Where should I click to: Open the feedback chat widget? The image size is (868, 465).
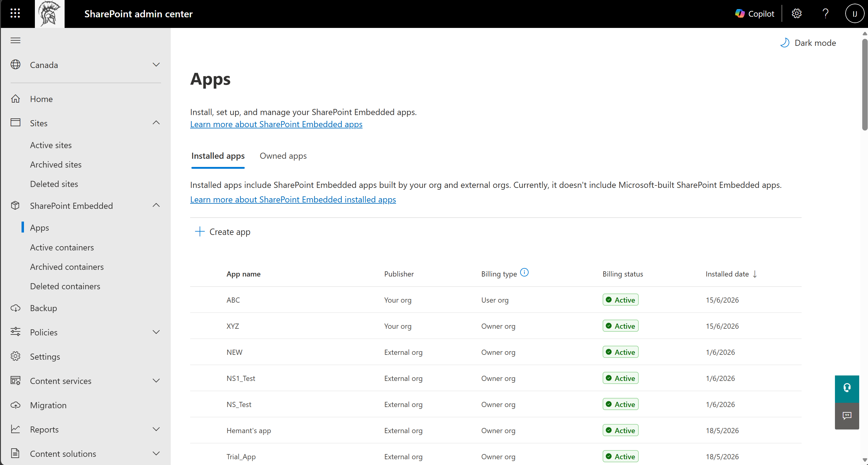coord(847,416)
